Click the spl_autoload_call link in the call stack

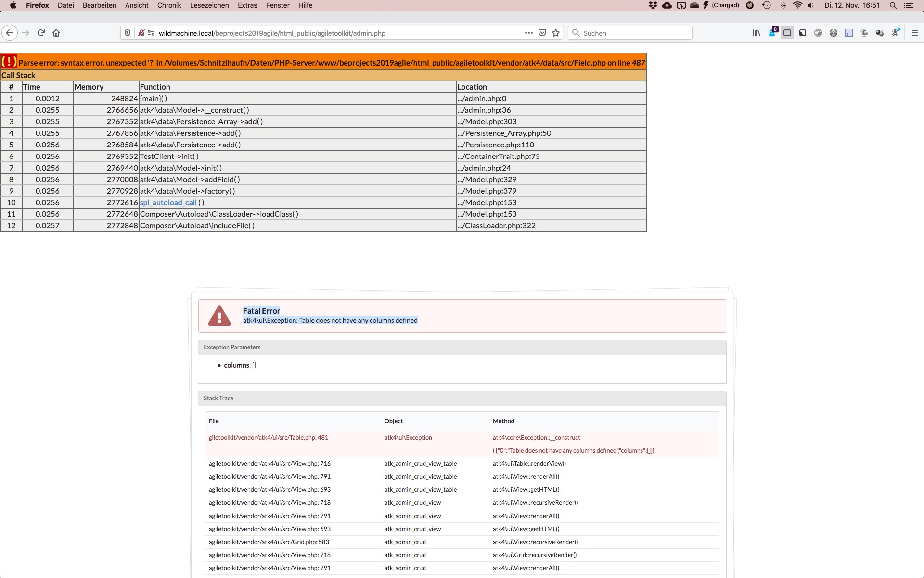[x=167, y=202]
